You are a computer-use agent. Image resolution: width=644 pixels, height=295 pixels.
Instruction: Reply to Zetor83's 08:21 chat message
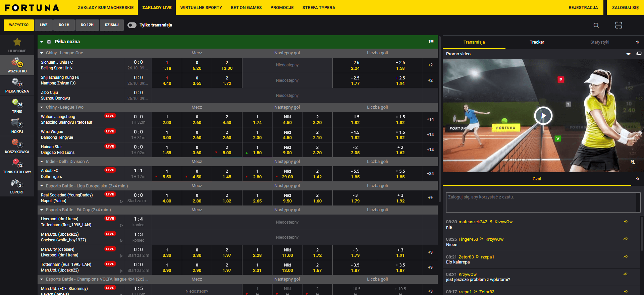[626, 257]
